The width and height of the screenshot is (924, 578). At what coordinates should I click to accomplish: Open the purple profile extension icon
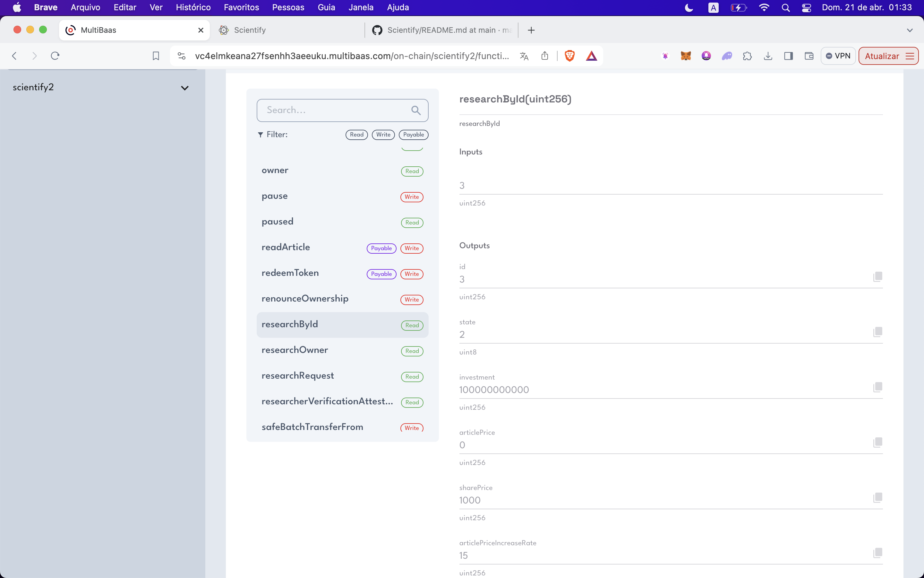click(706, 56)
